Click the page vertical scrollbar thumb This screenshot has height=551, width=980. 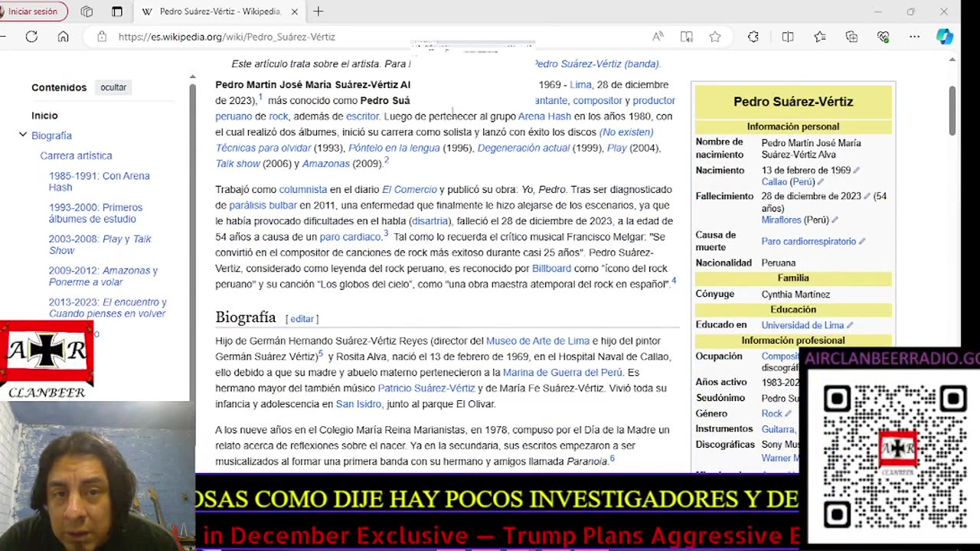pos(952,111)
